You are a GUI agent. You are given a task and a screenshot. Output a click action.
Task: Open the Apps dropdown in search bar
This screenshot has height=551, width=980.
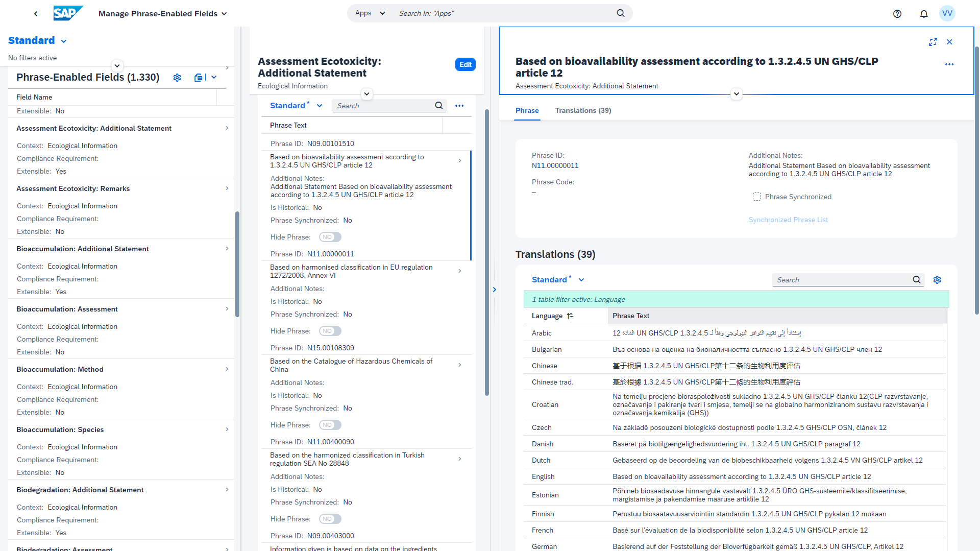pyautogui.click(x=370, y=13)
